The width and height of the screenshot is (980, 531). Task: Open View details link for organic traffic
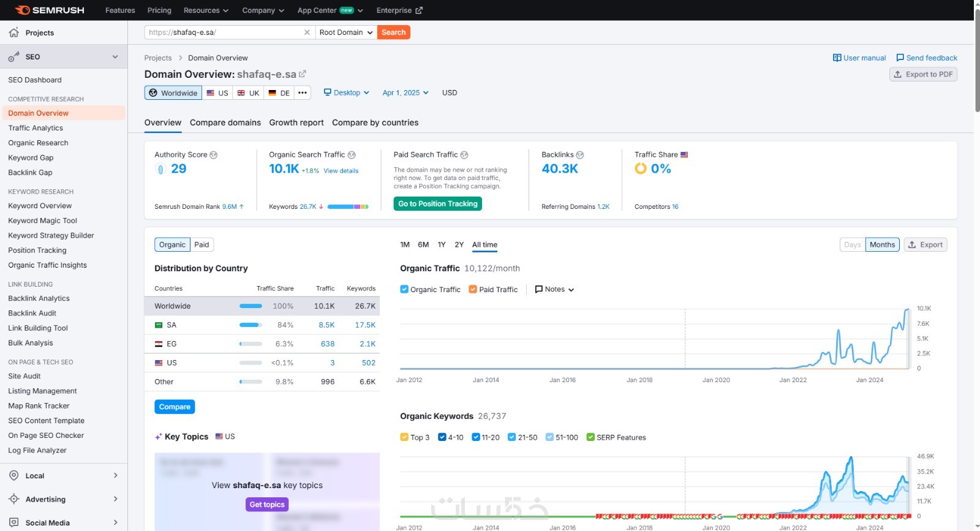tap(341, 171)
